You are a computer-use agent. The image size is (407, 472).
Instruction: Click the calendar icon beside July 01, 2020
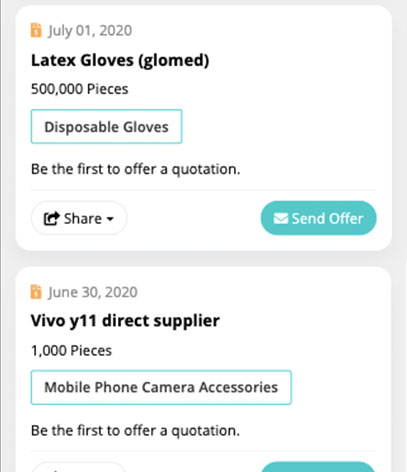(36, 30)
